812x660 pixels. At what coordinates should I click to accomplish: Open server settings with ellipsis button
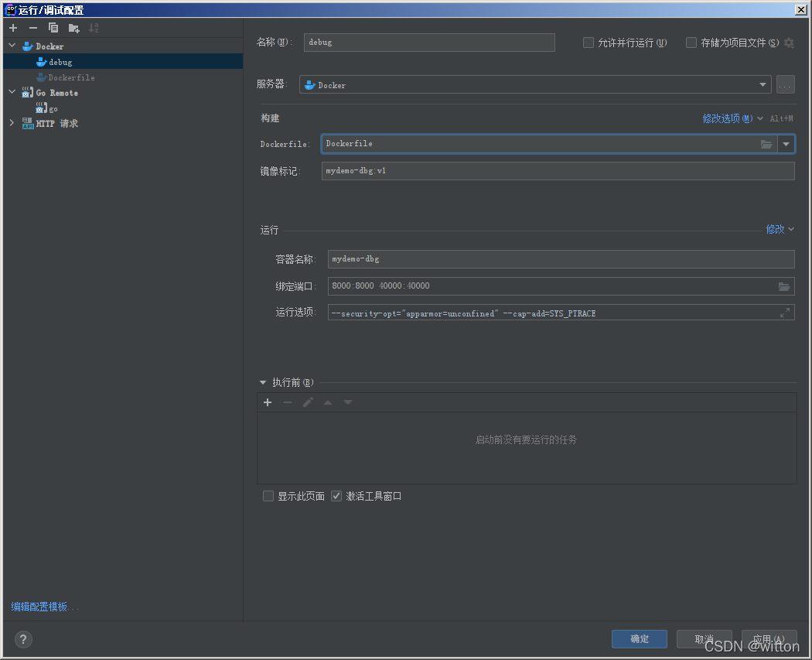(786, 85)
